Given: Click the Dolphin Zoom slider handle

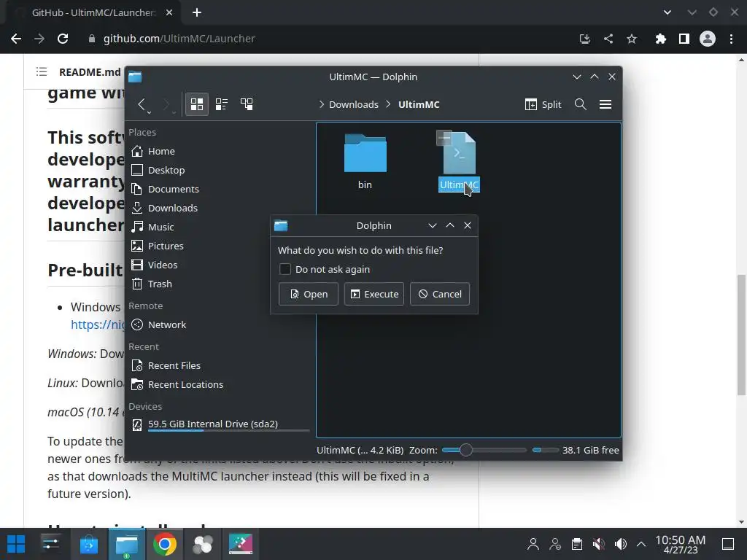Looking at the screenshot, I should point(466,450).
